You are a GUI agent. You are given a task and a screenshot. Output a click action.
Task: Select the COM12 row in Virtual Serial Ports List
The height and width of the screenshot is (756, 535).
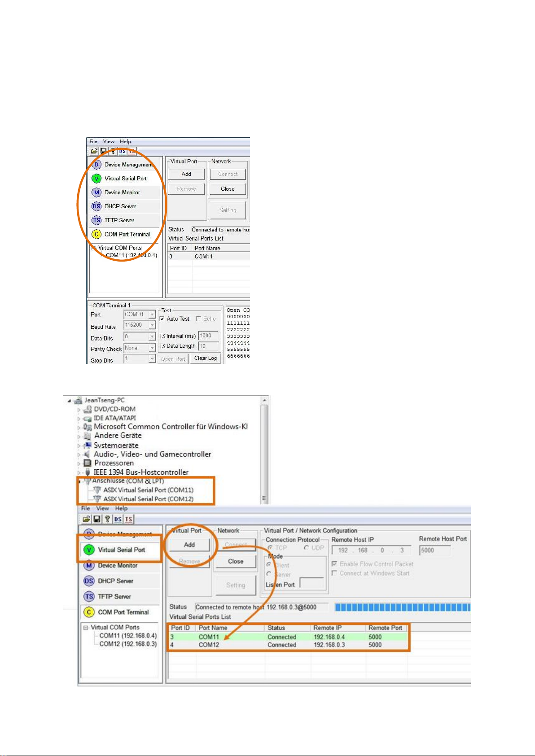(289, 645)
